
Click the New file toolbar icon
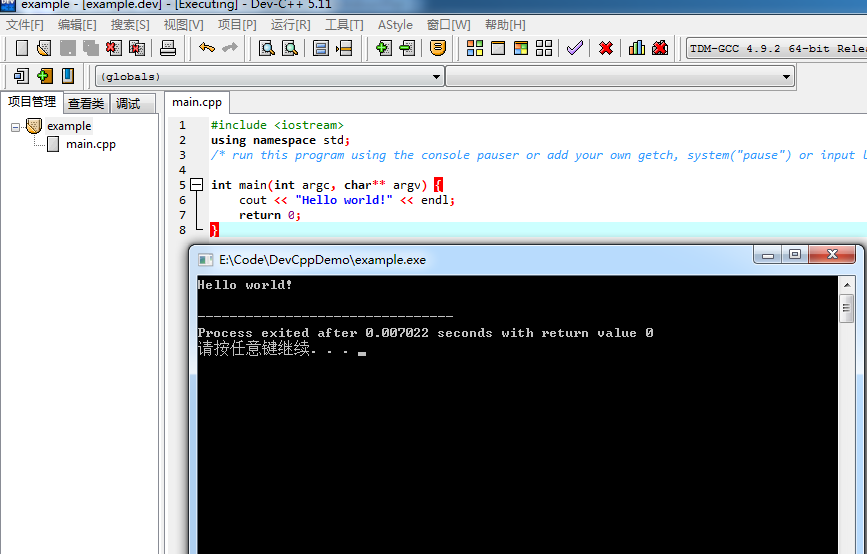point(22,48)
